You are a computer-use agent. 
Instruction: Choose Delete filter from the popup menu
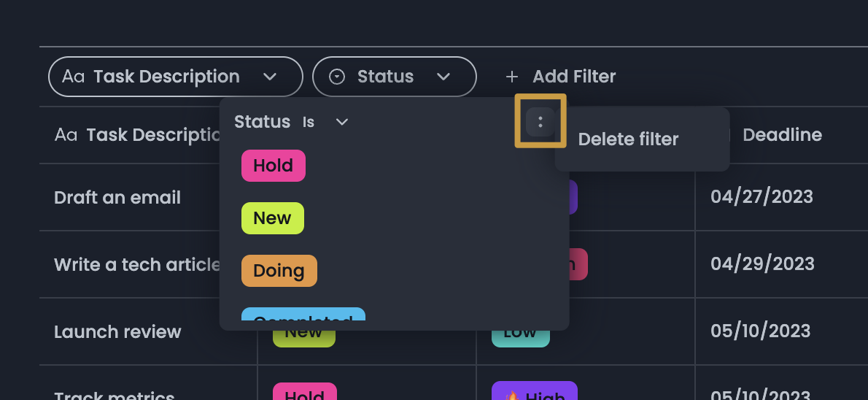click(x=628, y=139)
